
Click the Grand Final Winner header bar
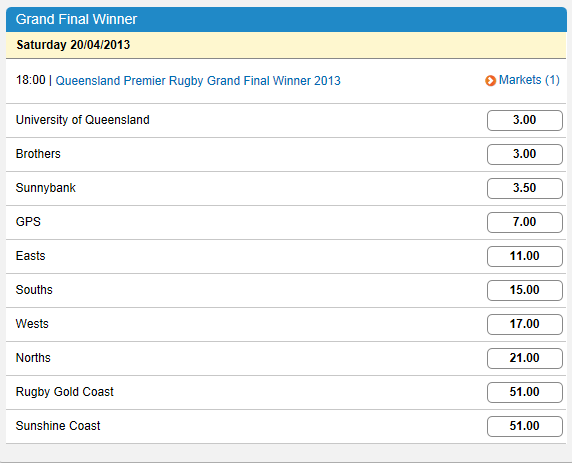coord(286,19)
